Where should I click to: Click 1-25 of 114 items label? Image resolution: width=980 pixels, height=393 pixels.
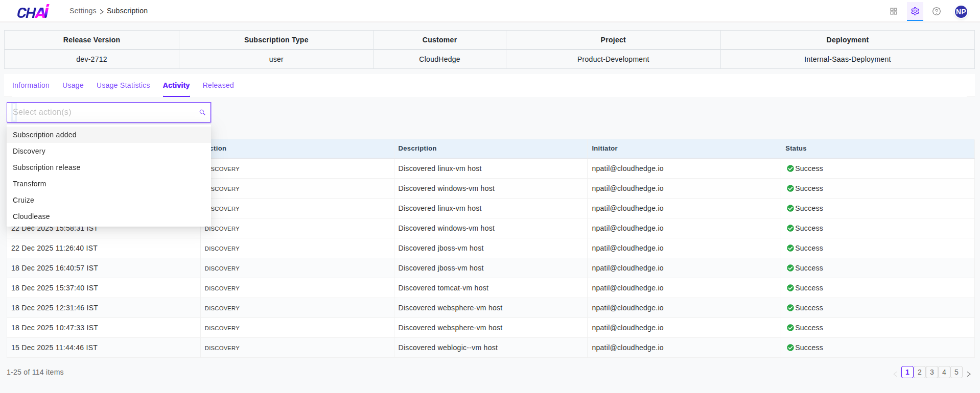35,372
